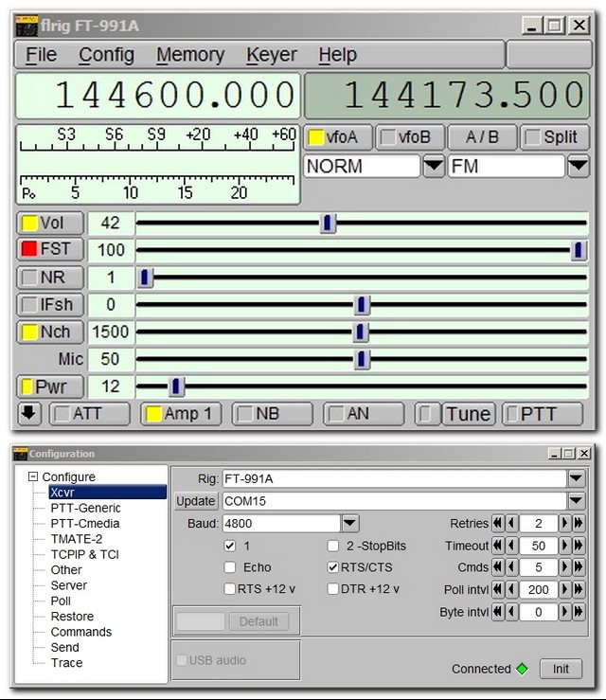
Task: Enable Split mode
Action: (555, 137)
